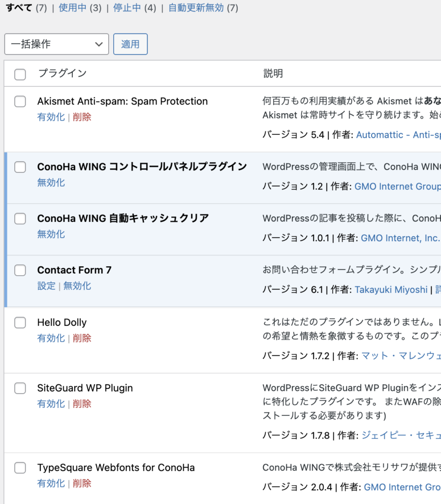The image size is (441, 504).
Task: Open ジェイピー・セキュア author link
Action: [401, 436]
